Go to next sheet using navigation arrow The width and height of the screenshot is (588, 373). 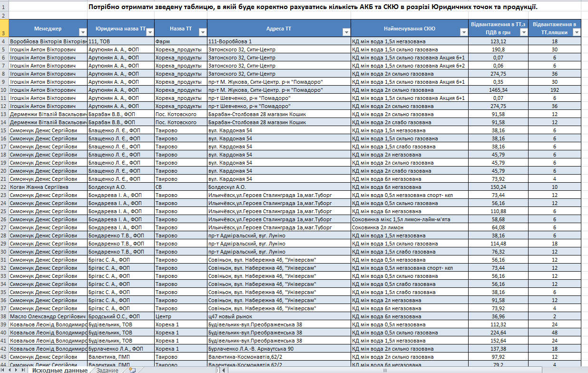pos(16,370)
